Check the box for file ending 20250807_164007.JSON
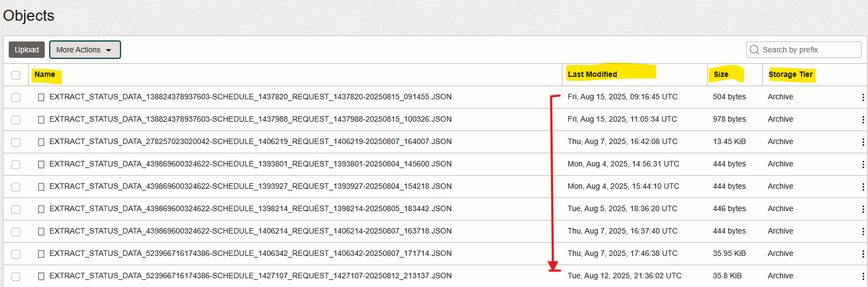Image resolution: width=868 pixels, height=287 pixels. point(16,142)
